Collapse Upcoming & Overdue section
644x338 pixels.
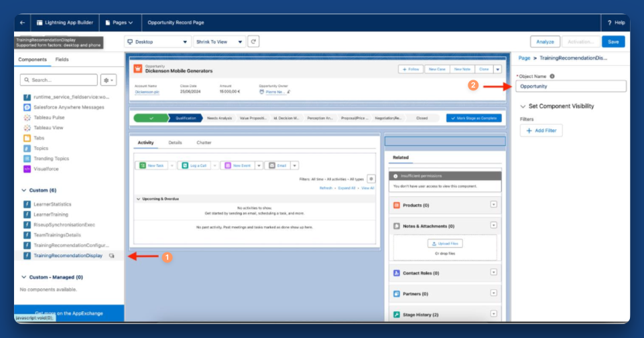(139, 199)
